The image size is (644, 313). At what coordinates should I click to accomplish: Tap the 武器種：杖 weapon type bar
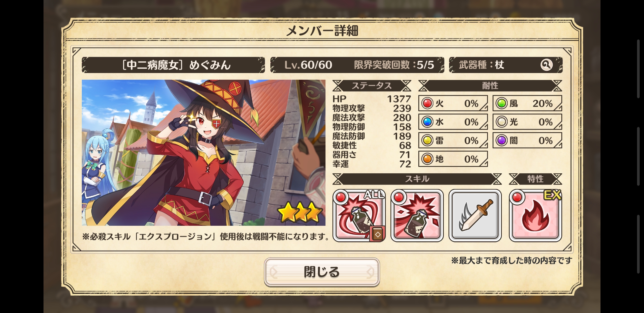point(506,65)
